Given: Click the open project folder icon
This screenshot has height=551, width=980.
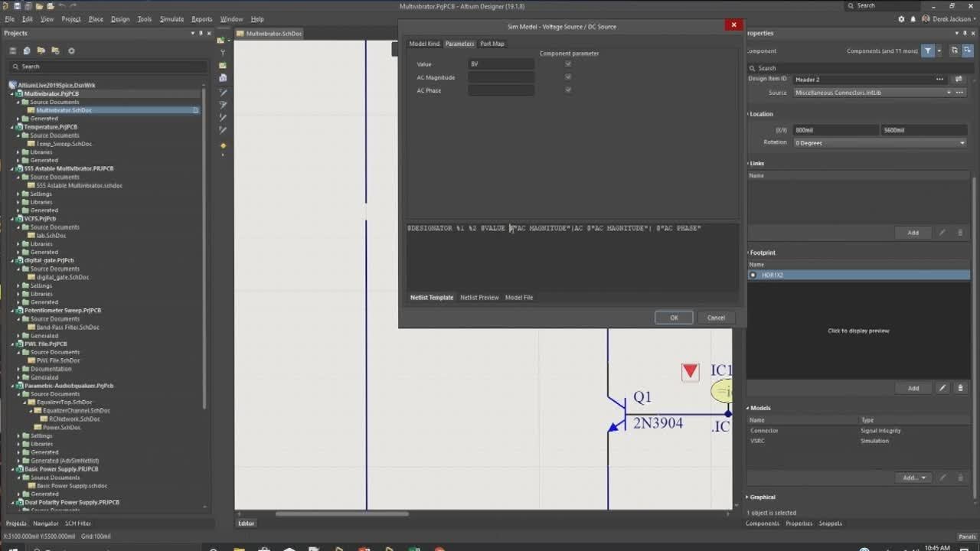Looking at the screenshot, I should tap(41, 51).
